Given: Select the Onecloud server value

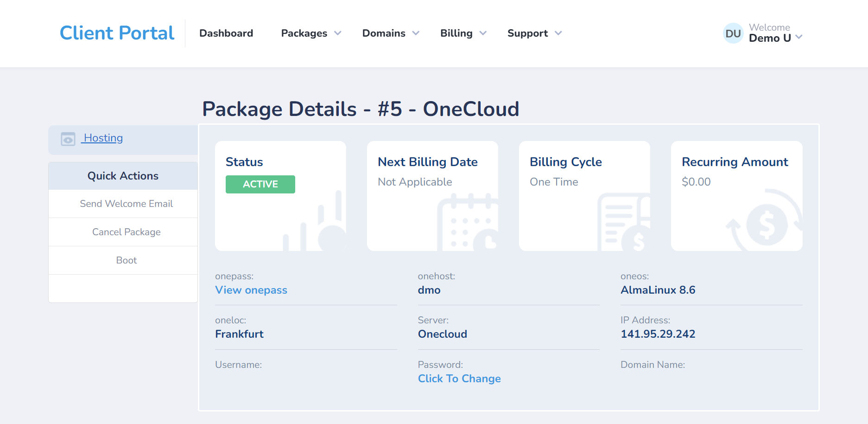Looking at the screenshot, I should (x=442, y=334).
